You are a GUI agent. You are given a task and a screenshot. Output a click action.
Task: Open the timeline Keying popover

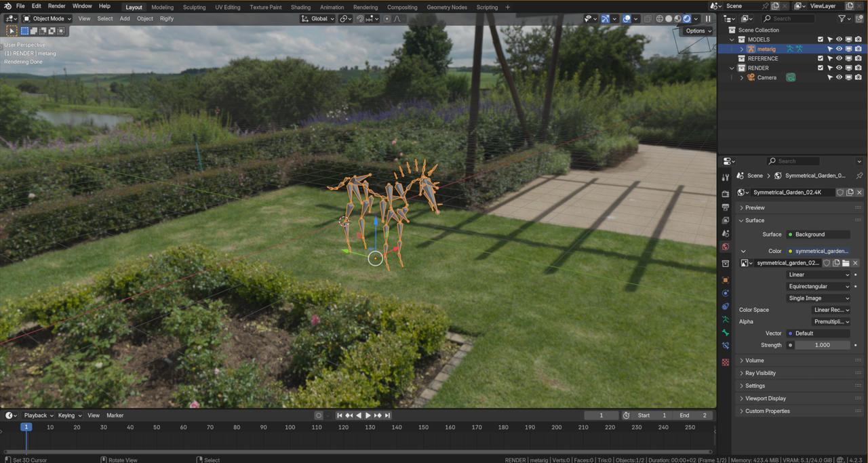click(70, 416)
